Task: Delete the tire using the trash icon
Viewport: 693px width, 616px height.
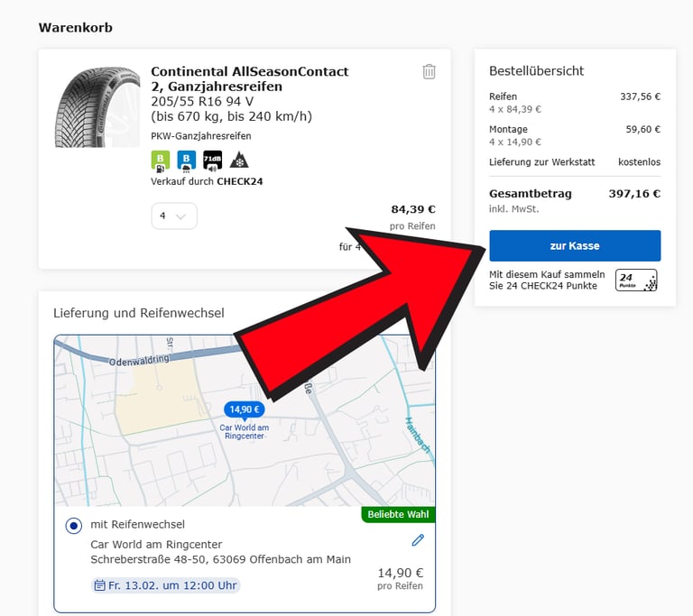Action: pyautogui.click(x=429, y=71)
